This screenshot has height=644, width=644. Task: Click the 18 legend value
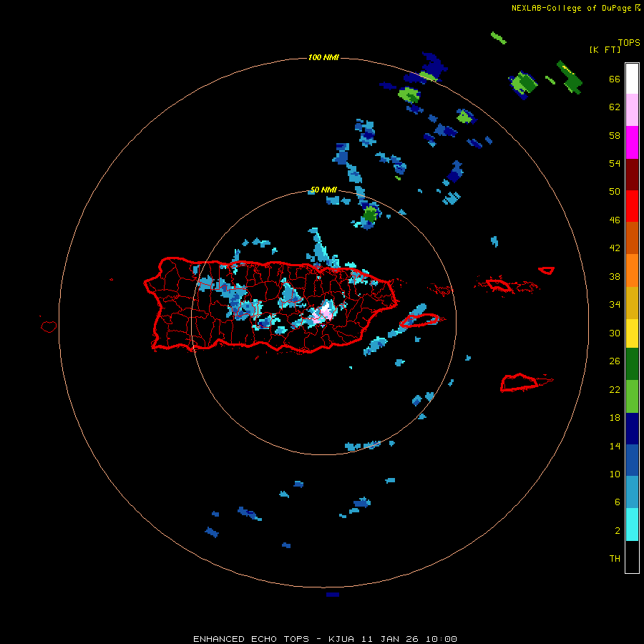tap(615, 418)
